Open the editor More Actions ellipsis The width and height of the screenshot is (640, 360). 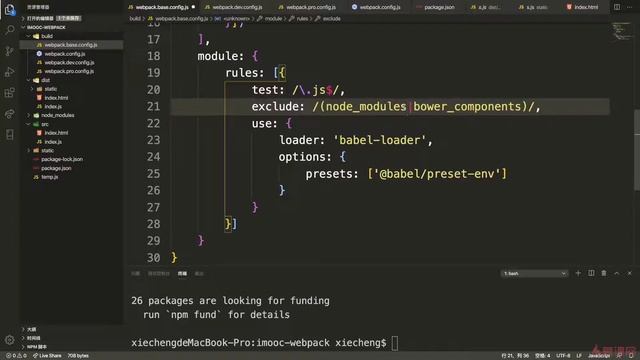[x=629, y=7]
